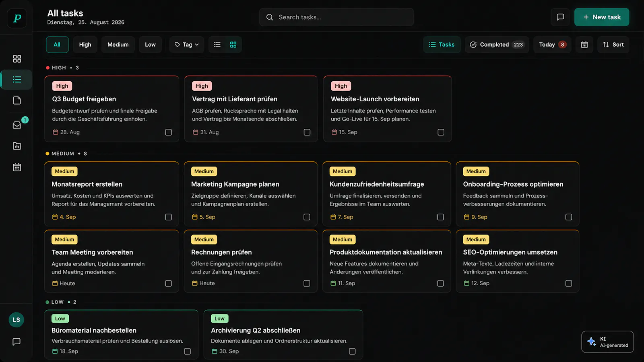Image resolution: width=644 pixels, height=362 pixels.
Task: Click the date icon on Büromaterial nachbestellen
Action: point(55,351)
